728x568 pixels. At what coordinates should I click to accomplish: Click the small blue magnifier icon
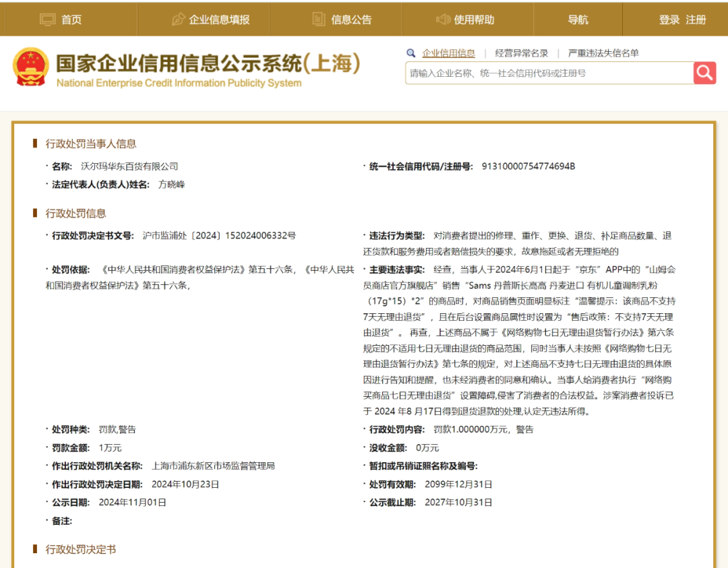pyautogui.click(x=411, y=53)
